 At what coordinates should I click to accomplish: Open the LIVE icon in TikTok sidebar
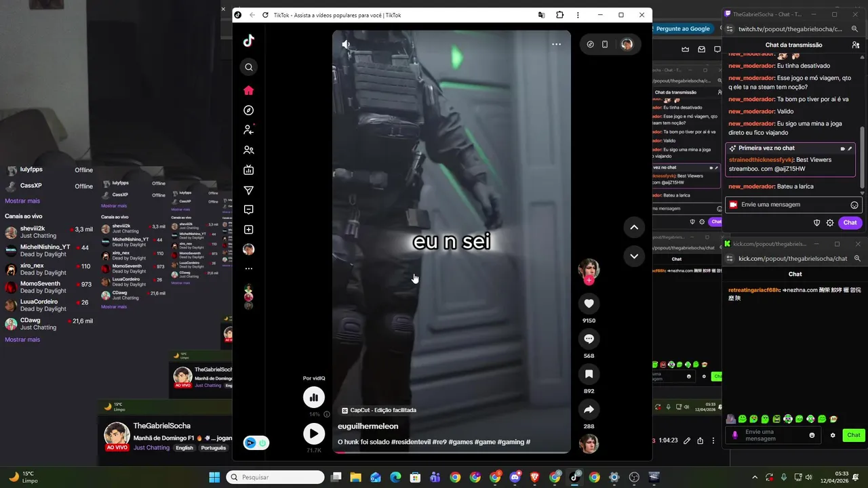[x=249, y=170]
